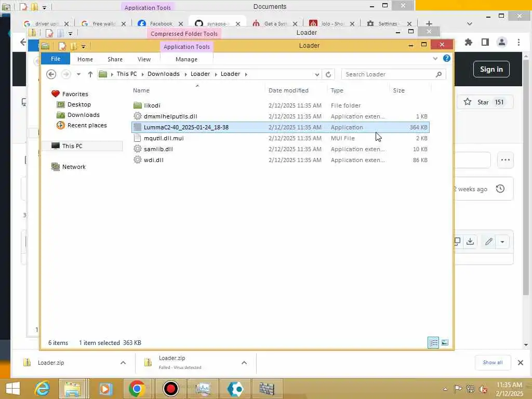Image resolution: width=532 pixels, height=399 pixels.
Task: Click This PC in the address breadcrumb
Action: (127, 74)
